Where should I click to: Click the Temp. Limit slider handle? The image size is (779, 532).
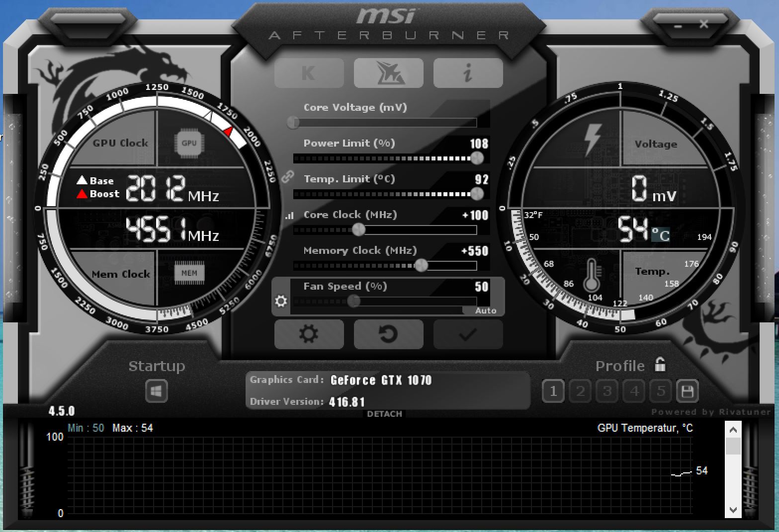pos(477,194)
